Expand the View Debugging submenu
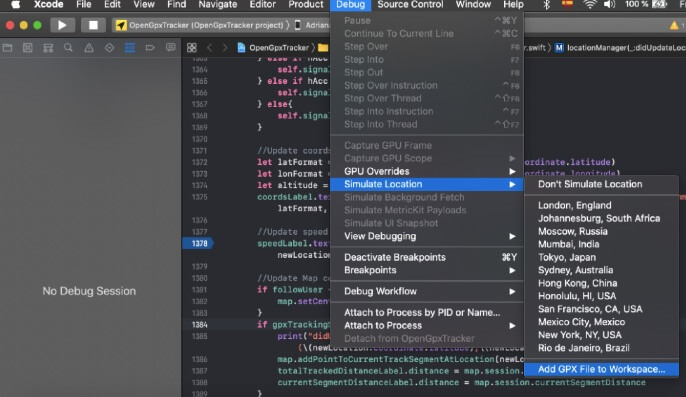The height and width of the screenshot is (397, 686). tap(427, 236)
